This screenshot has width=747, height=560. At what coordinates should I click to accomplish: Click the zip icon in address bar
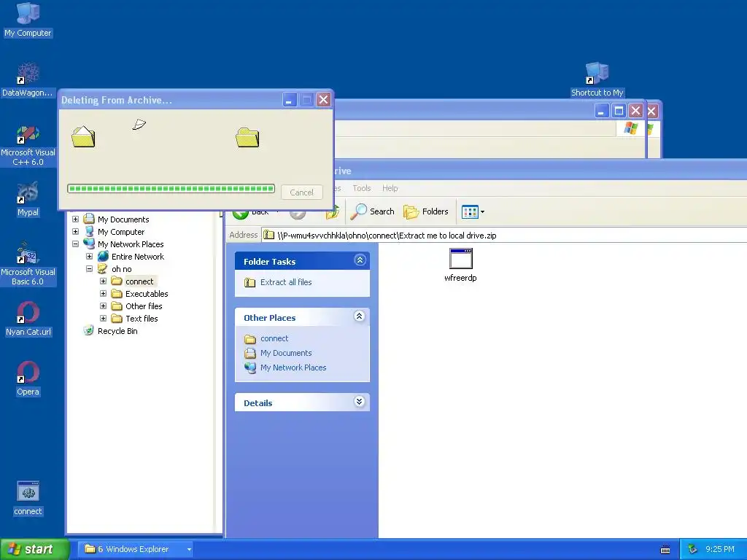pyautogui.click(x=269, y=235)
